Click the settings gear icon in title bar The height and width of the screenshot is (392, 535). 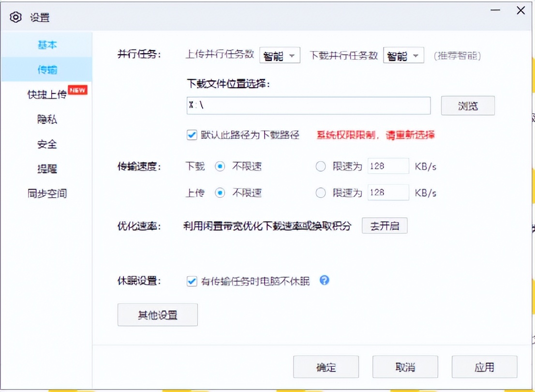[x=15, y=16]
